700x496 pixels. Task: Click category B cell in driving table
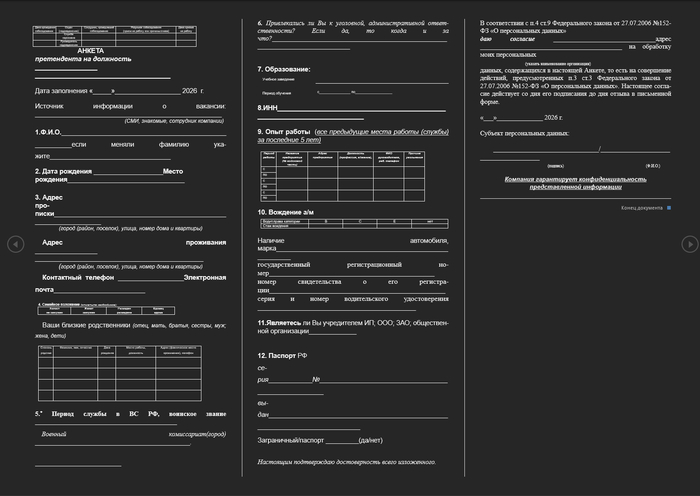325,221
